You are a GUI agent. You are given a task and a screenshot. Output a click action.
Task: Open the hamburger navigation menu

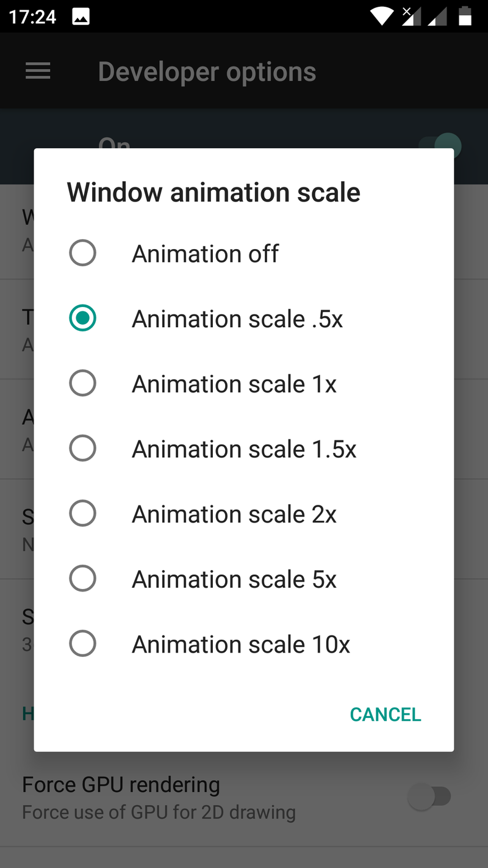pos(38,71)
